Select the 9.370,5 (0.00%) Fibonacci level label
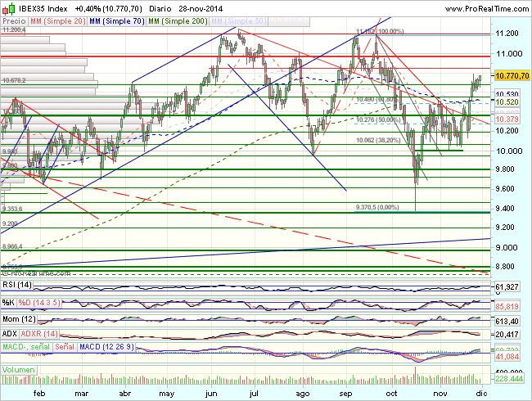 point(378,207)
